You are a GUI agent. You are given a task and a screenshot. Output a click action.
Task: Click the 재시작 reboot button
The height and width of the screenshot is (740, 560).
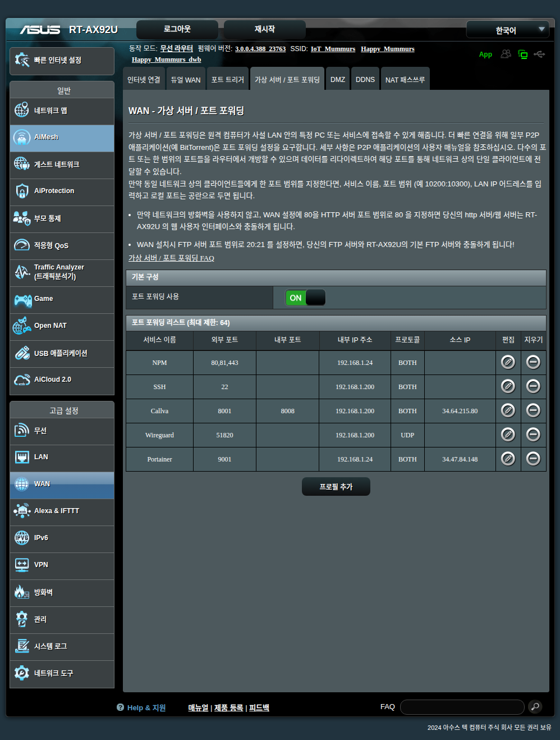tap(264, 29)
